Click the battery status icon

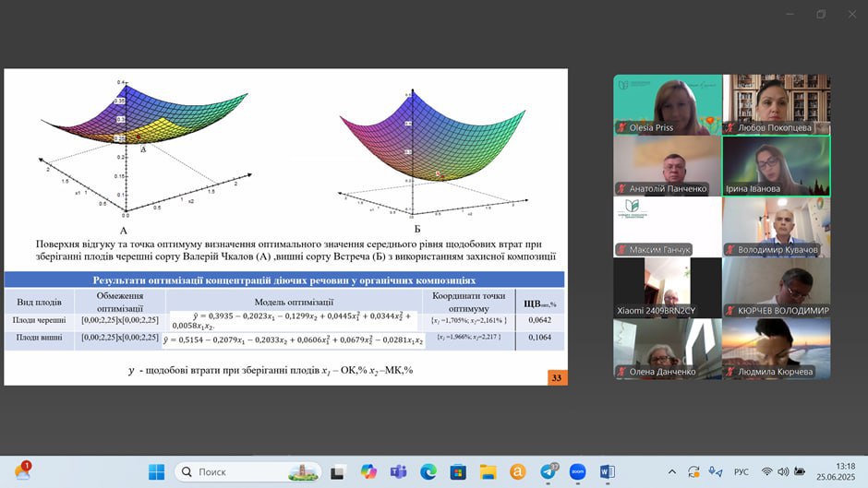pyautogui.click(x=800, y=472)
